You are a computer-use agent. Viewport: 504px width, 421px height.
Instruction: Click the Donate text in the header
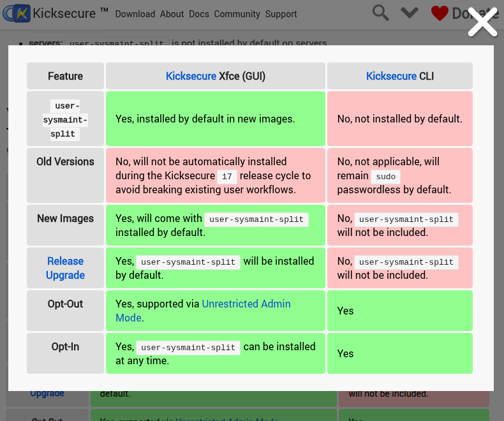pyautogui.click(x=475, y=13)
